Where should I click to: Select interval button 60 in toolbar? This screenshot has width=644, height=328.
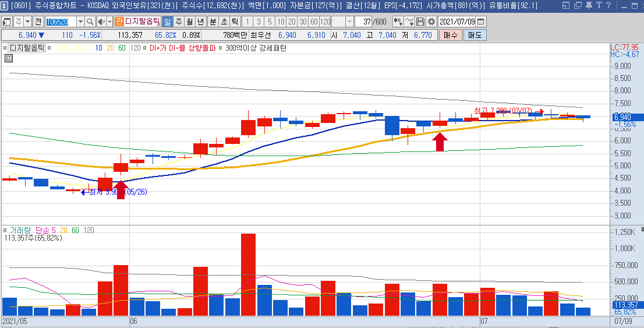(314, 22)
